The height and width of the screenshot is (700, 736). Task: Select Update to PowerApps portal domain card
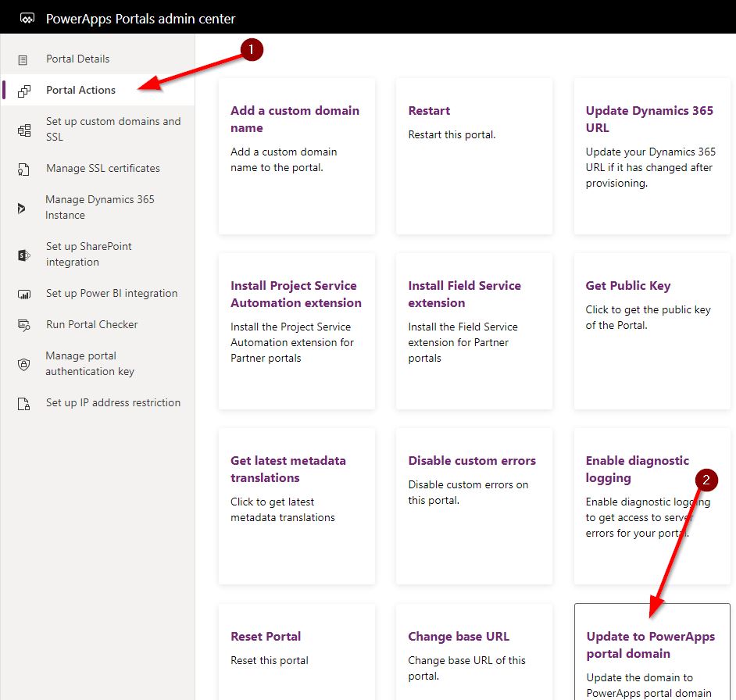coord(652,652)
